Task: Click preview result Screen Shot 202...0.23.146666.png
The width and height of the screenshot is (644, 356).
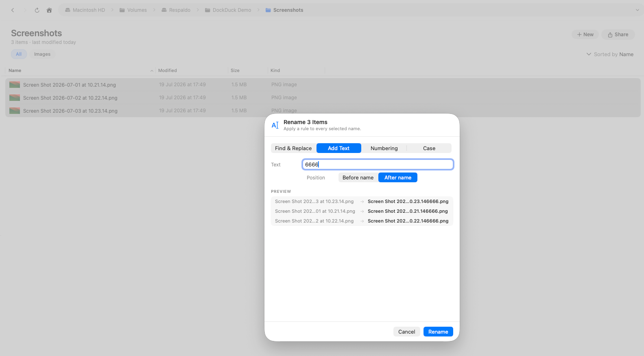Action: click(x=408, y=202)
